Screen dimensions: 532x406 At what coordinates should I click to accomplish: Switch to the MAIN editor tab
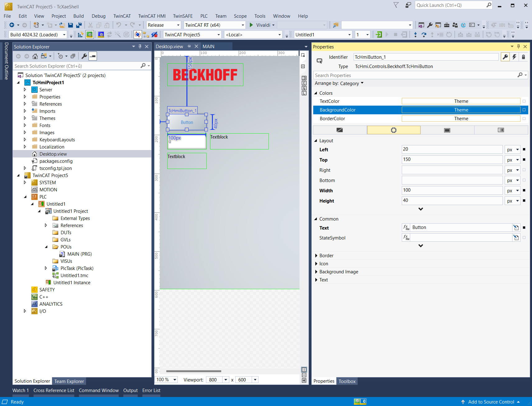[209, 47]
